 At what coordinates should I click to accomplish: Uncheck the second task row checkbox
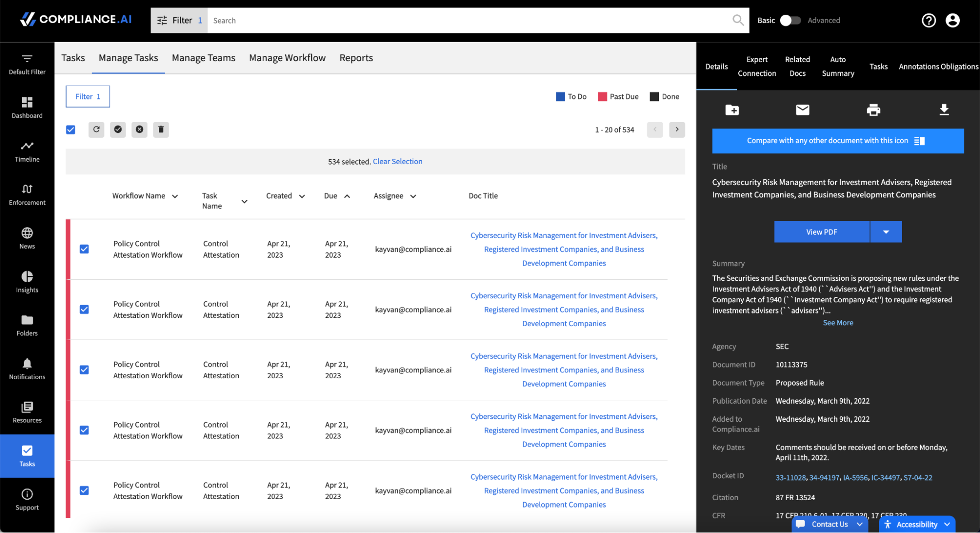click(84, 309)
